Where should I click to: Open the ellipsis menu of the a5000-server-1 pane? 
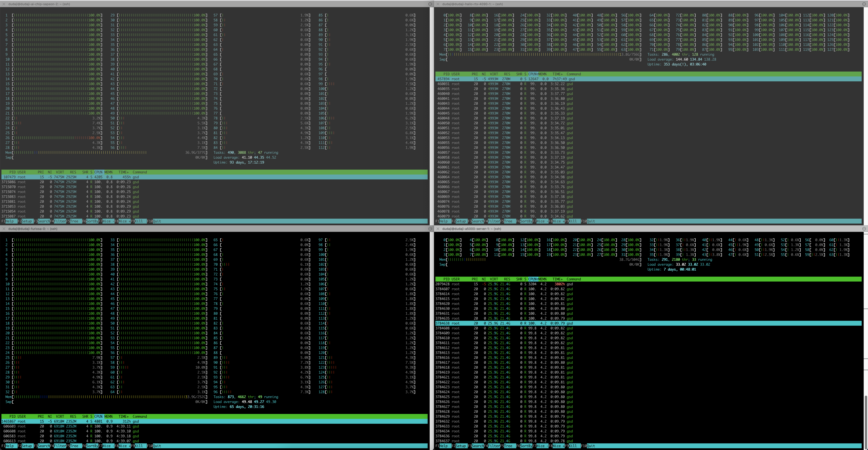pos(864,229)
